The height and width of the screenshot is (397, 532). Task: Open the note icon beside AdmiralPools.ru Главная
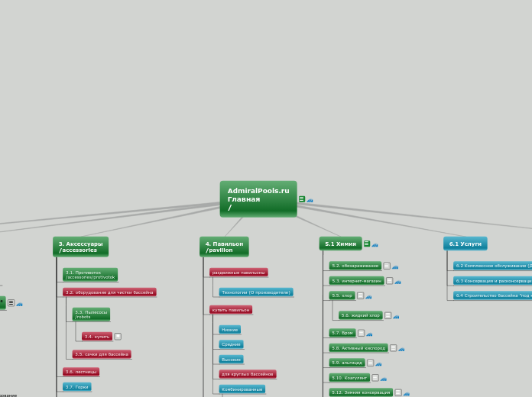[302, 199]
